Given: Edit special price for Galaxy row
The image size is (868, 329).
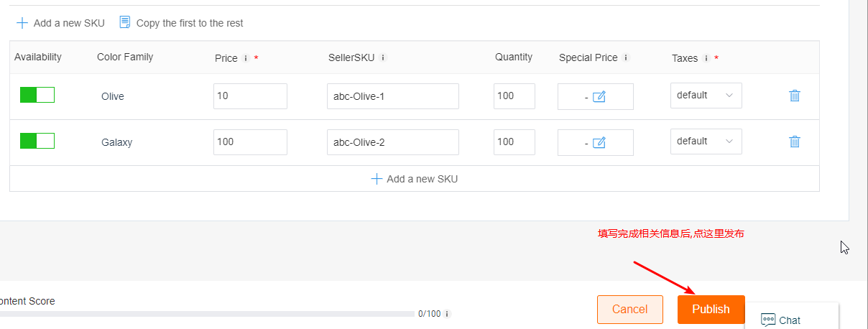Looking at the screenshot, I should point(599,142).
